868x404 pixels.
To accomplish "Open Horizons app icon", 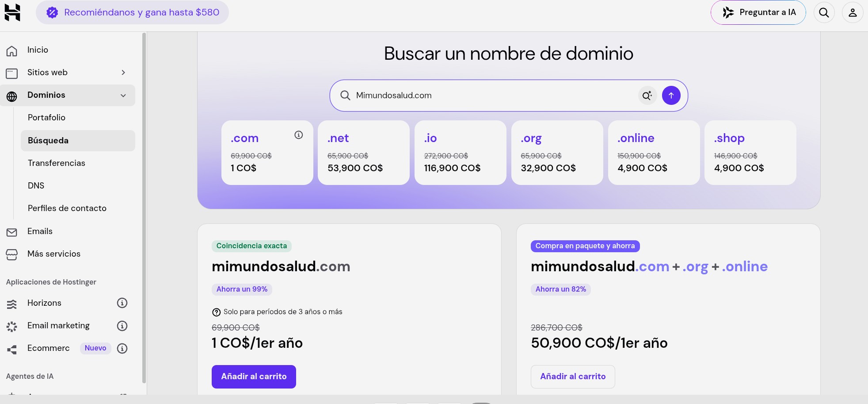I will click(x=12, y=304).
